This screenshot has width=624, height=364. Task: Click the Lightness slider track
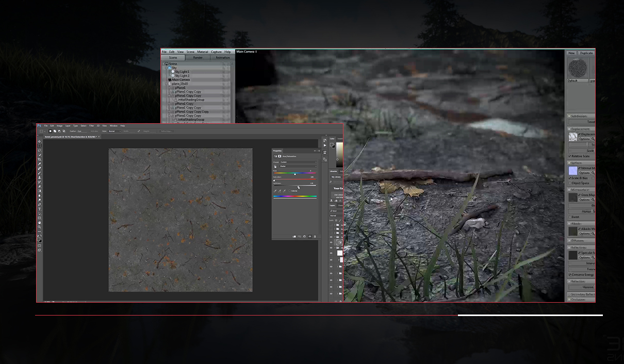[x=294, y=185]
